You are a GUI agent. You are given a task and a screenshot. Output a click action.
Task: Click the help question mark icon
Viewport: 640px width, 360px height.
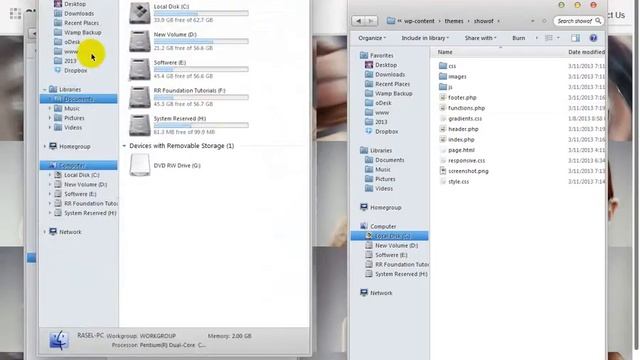[593, 38]
